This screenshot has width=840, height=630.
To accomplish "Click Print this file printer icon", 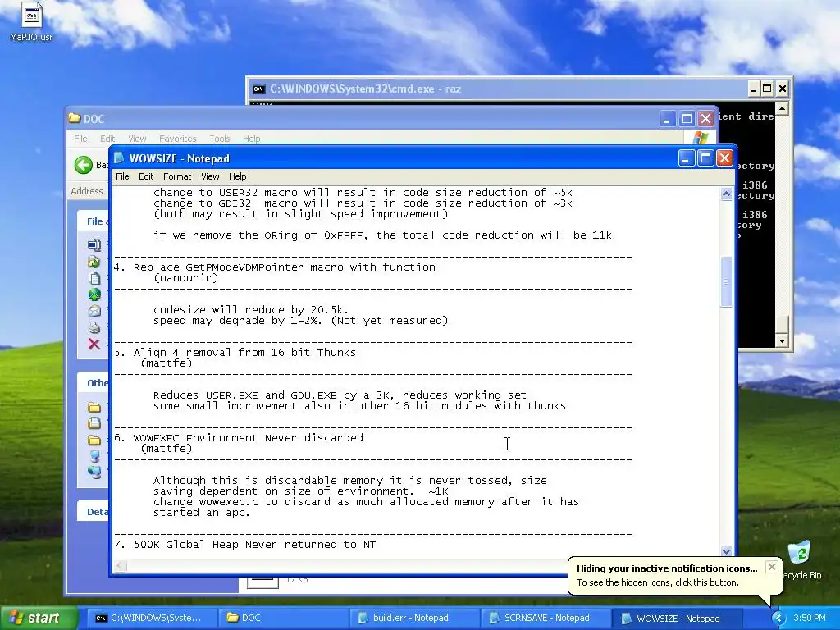I will pos(94,327).
